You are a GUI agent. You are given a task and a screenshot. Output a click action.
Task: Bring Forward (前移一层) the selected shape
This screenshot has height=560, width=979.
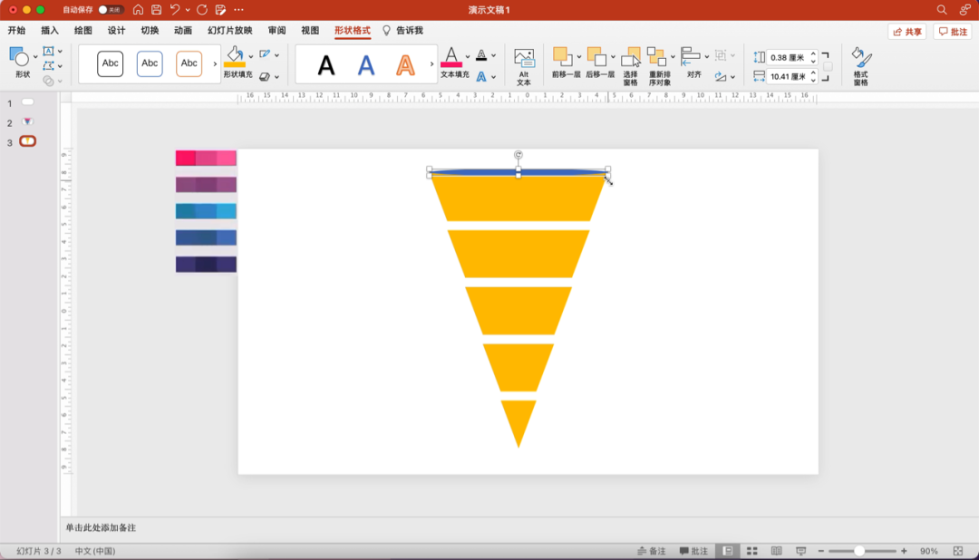562,57
